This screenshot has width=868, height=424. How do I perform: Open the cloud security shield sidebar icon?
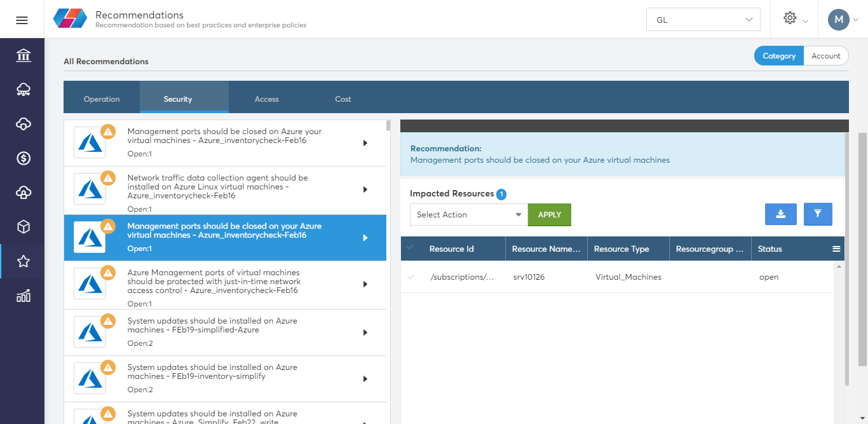pos(24,124)
